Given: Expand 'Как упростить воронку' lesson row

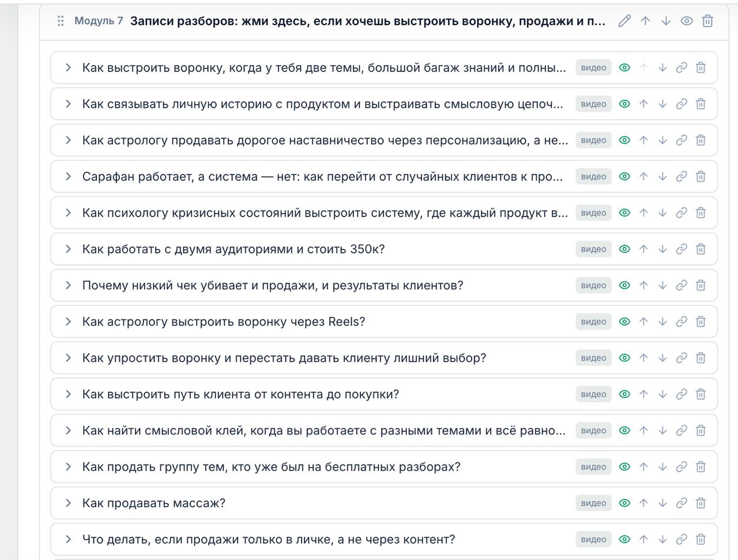Looking at the screenshot, I should click(68, 358).
